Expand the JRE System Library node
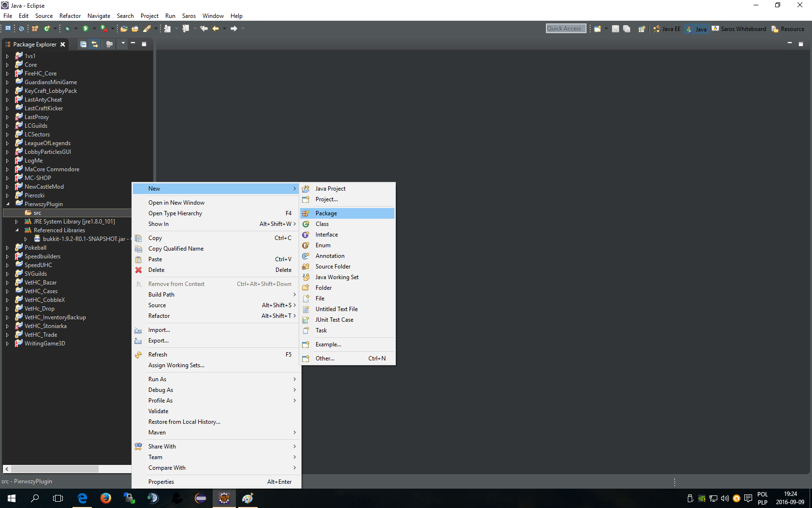The height and width of the screenshot is (508, 812). (x=16, y=222)
